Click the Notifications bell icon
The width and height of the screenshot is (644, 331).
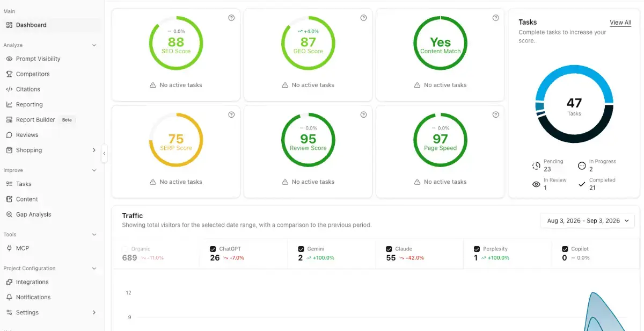click(9, 297)
